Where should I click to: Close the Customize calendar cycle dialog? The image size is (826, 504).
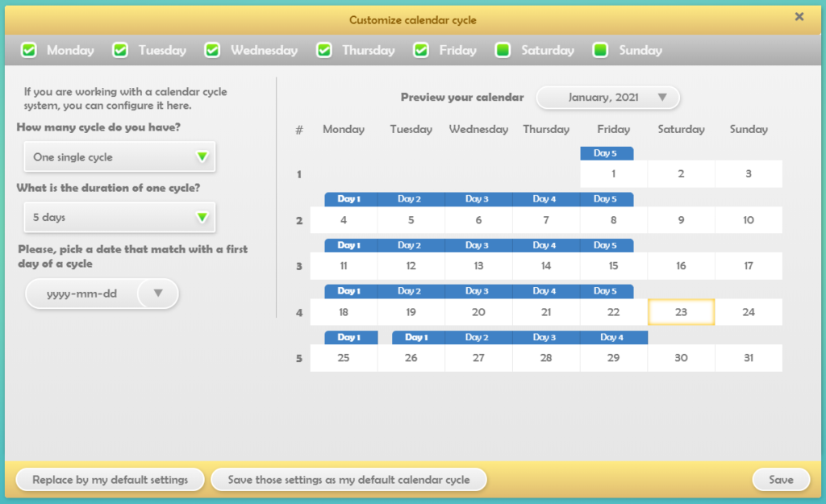(x=799, y=17)
